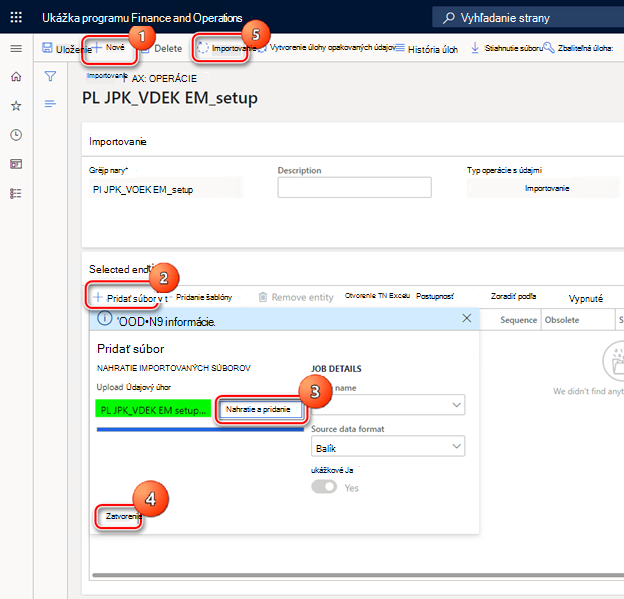
Task: Click Pridanie šablóny button
Action: pos(204,297)
